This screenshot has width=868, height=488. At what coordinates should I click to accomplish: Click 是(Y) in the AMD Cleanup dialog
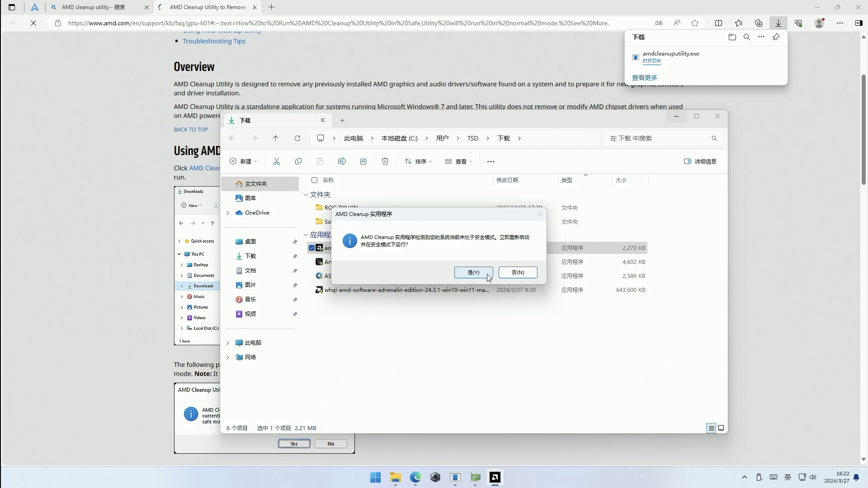473,272
